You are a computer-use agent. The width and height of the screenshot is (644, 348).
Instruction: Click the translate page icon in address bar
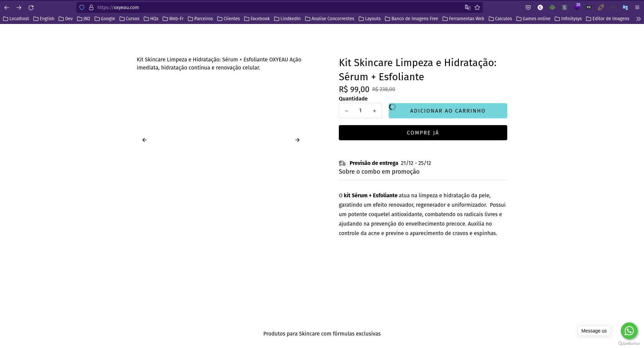(x=468, y=7)
